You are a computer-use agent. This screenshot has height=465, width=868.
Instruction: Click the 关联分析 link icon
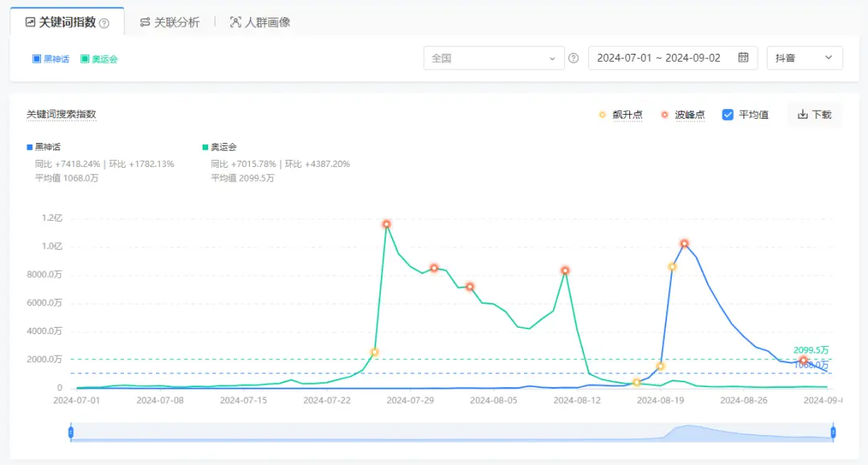click(x=143, y=22)
